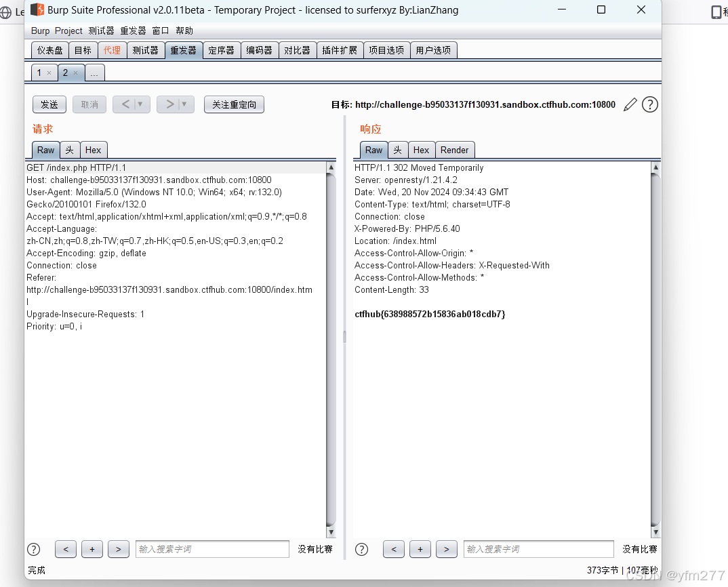Click the 关注重定向 follow redirect button
Image resolution: width=728 pixels, height=587 pixels.
[234, 104]
